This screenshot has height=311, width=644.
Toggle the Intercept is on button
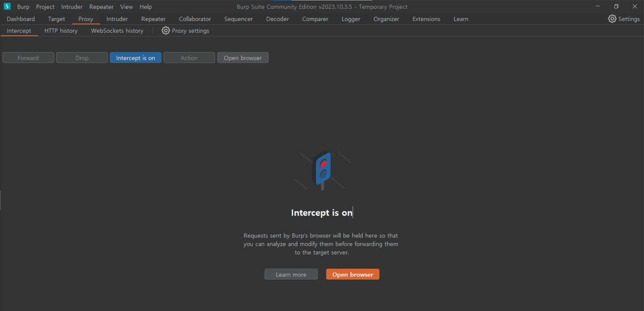[x=136, y=58]
